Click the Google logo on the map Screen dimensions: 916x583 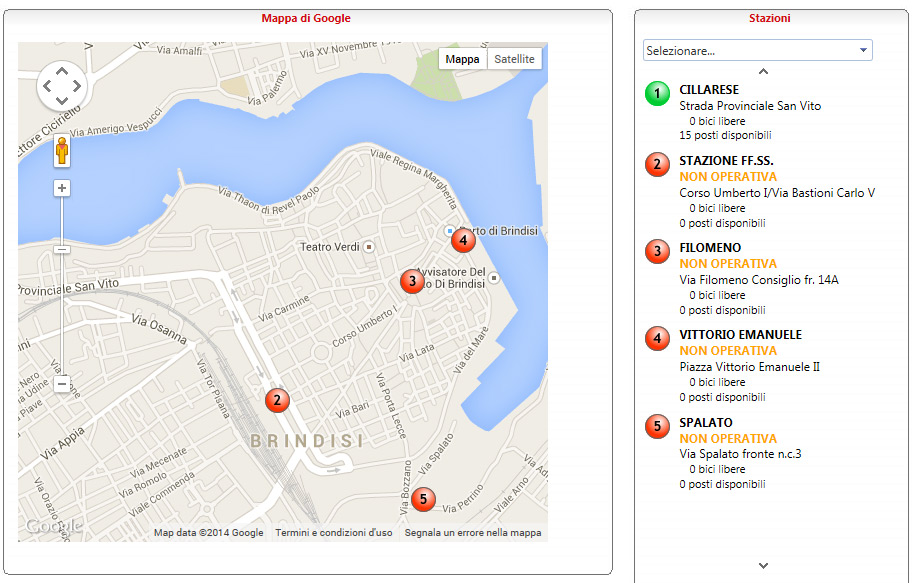coord(53,526)
